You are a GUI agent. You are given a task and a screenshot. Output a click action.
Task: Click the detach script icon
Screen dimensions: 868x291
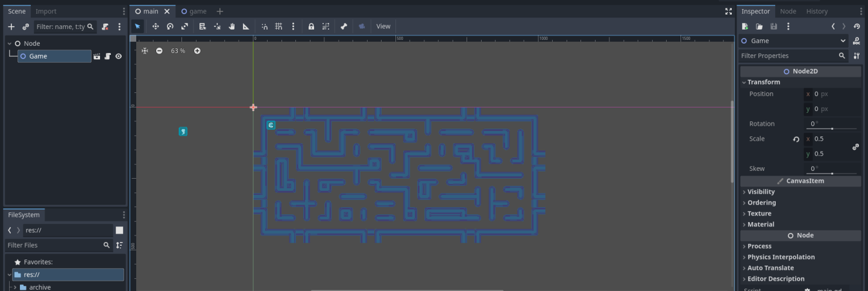coord(105,27)
